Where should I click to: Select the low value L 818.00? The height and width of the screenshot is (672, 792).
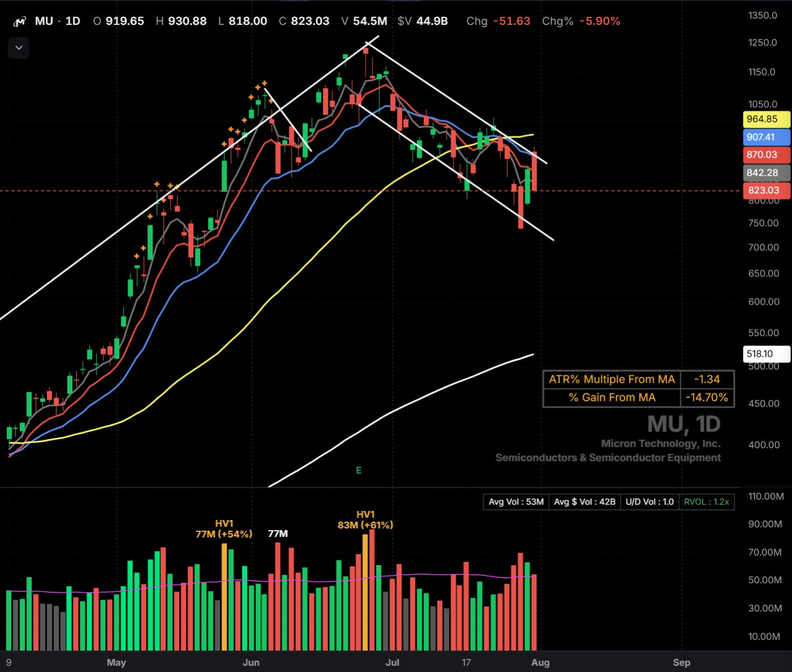[243, 21]
